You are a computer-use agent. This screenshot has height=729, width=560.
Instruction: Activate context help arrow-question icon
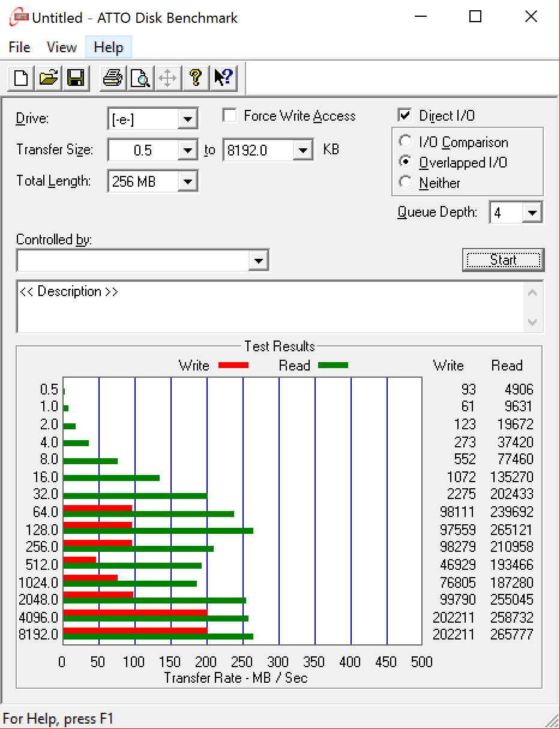(223, 78)
